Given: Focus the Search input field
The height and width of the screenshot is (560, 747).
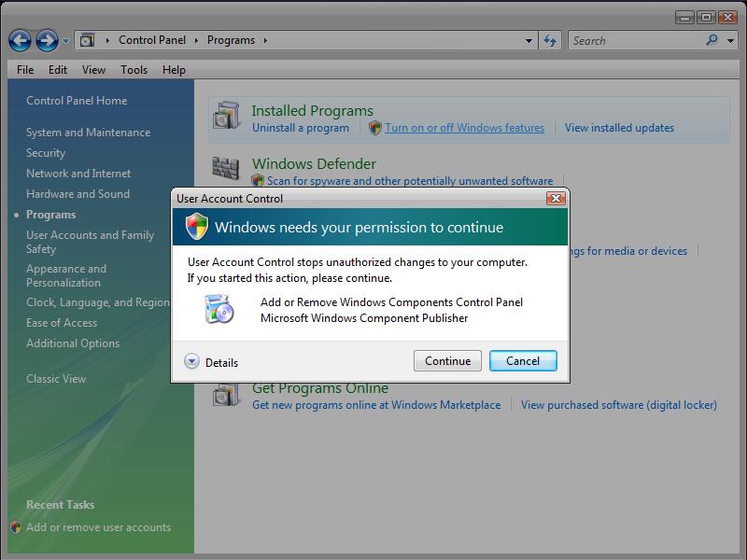Looking at the screenshot, I should 636,40.
